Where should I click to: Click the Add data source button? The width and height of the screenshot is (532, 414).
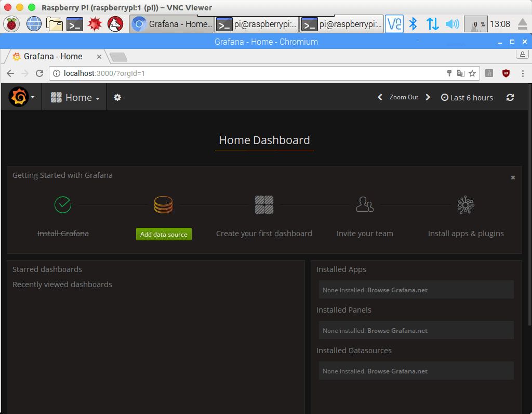pos(164,234)
